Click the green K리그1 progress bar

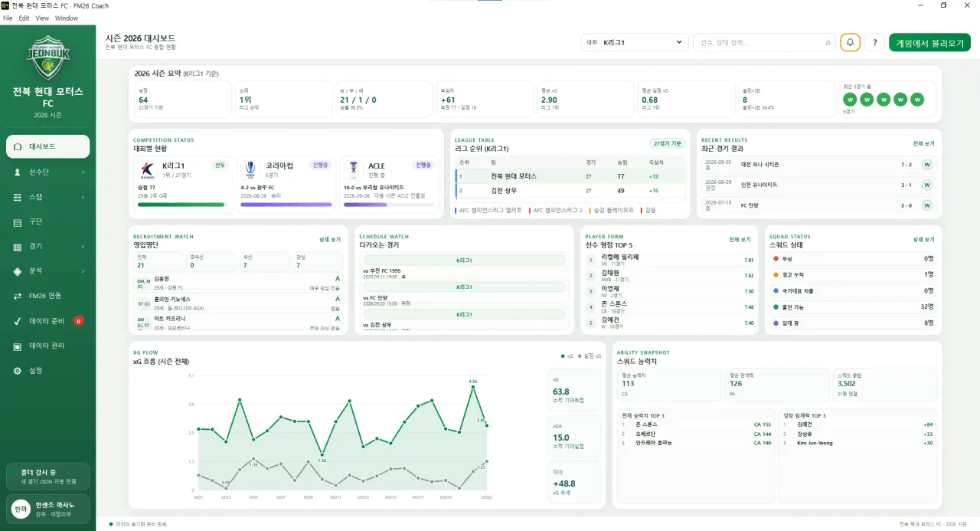(182, 205)
